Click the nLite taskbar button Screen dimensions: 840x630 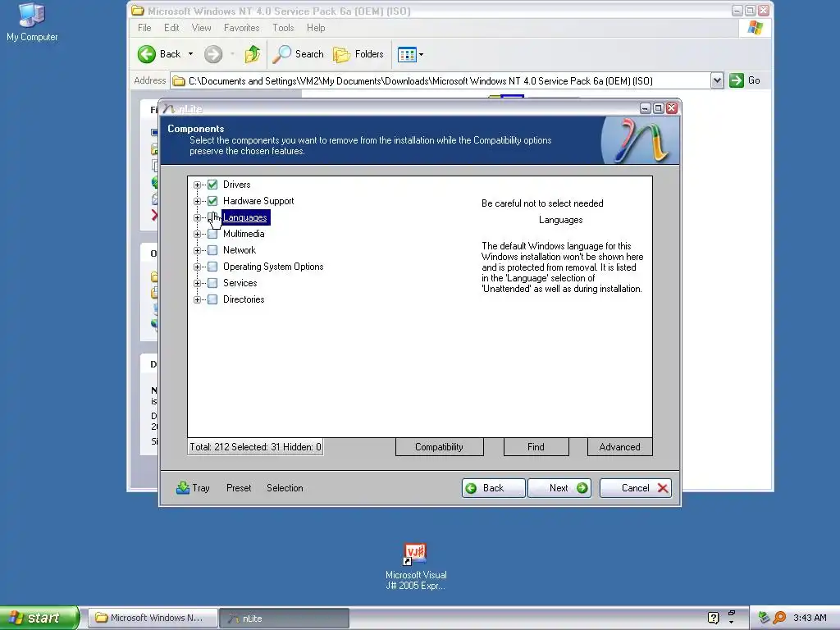coord(285,619)
